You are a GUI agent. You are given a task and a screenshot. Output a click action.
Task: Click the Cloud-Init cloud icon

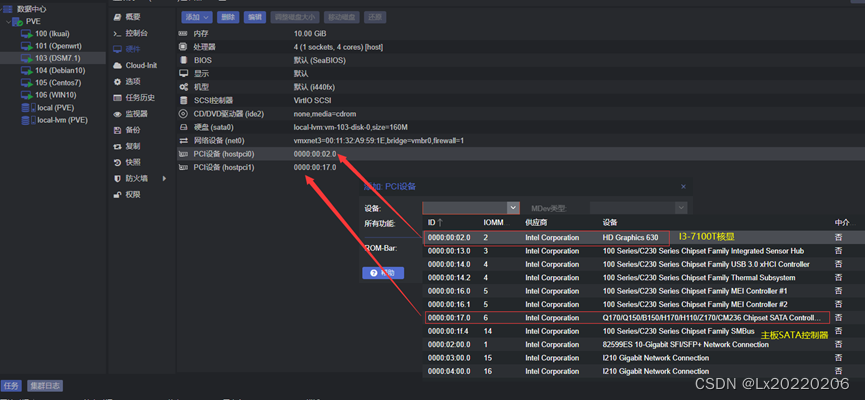(117, 65)
